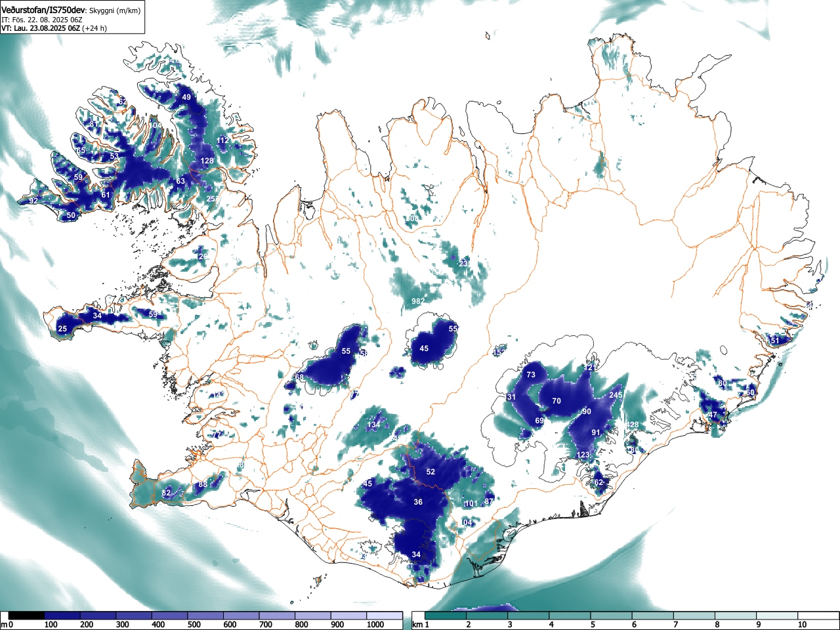Click the 2–3 km teal swatch
The height and width of the screenshot is (630, 840).
[x=488, y=616]
